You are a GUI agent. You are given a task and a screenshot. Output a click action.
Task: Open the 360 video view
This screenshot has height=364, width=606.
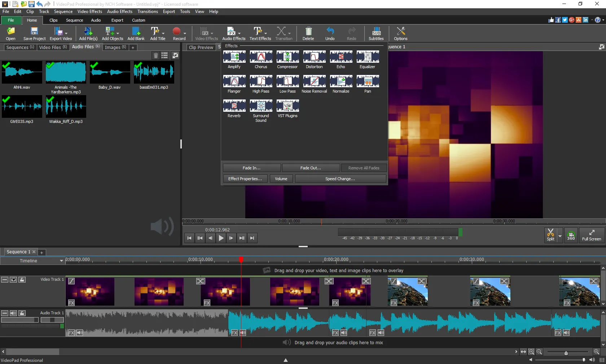(x=571, y=235)
